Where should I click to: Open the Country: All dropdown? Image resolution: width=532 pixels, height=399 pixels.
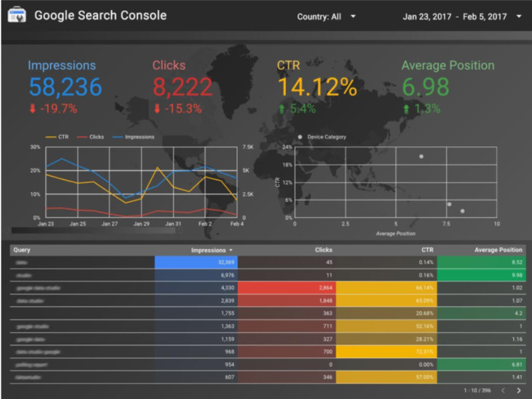coord(327,17)
